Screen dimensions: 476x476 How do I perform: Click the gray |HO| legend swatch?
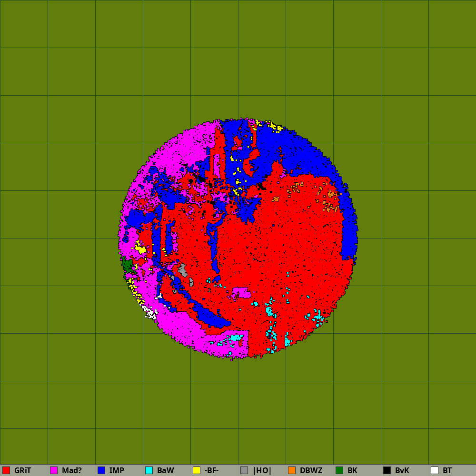244,470
